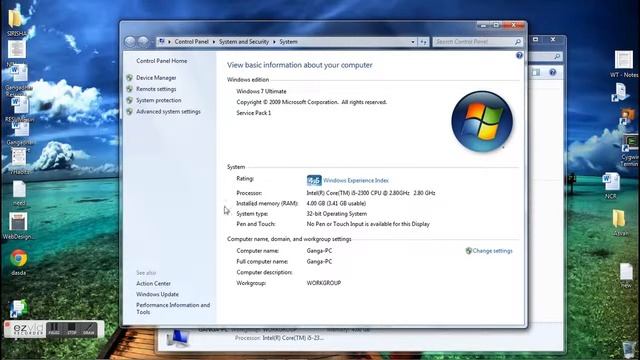Expand the arrow after Control Panel breadcrumb
This screenshot has width=640, height=360.
pyautogui.click(x=214, y=42)
